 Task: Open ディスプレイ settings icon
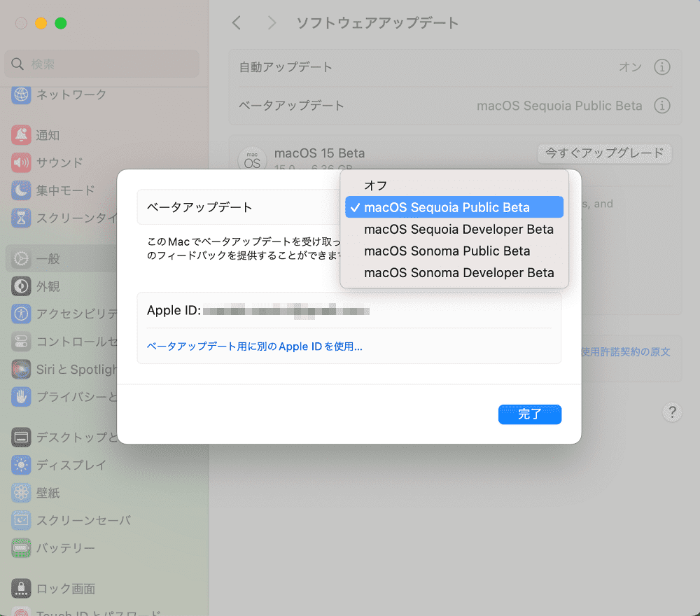tap(21, 465)
